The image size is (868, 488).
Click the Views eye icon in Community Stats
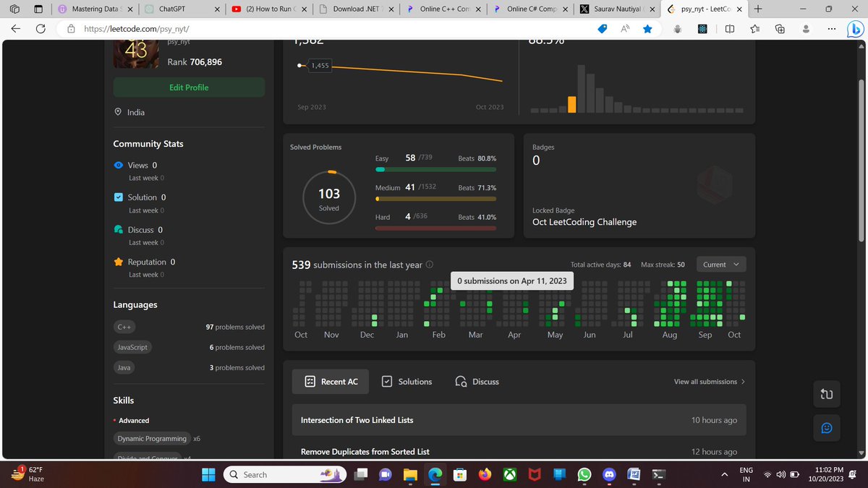(x=119, y=165)
